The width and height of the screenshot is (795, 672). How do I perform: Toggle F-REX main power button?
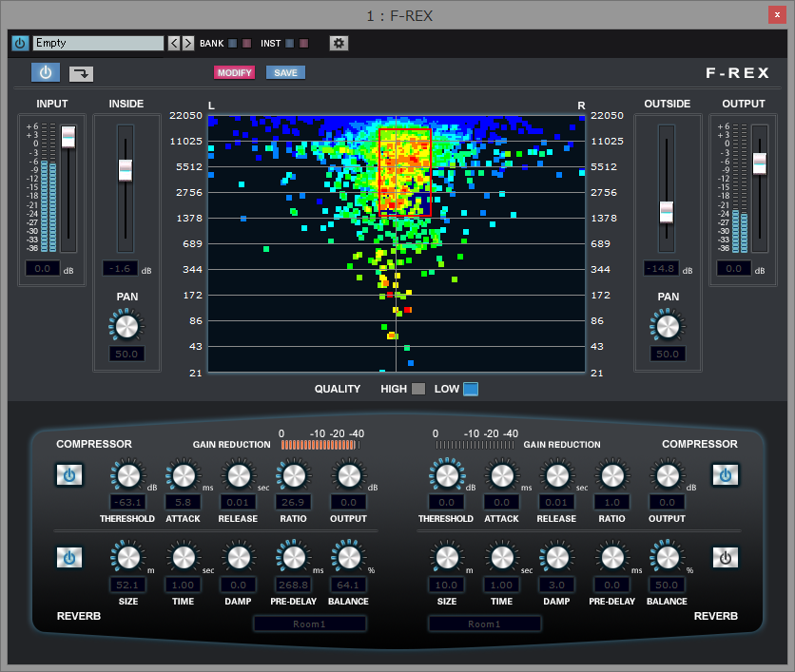pyautogui.click(x=46, y=72)
